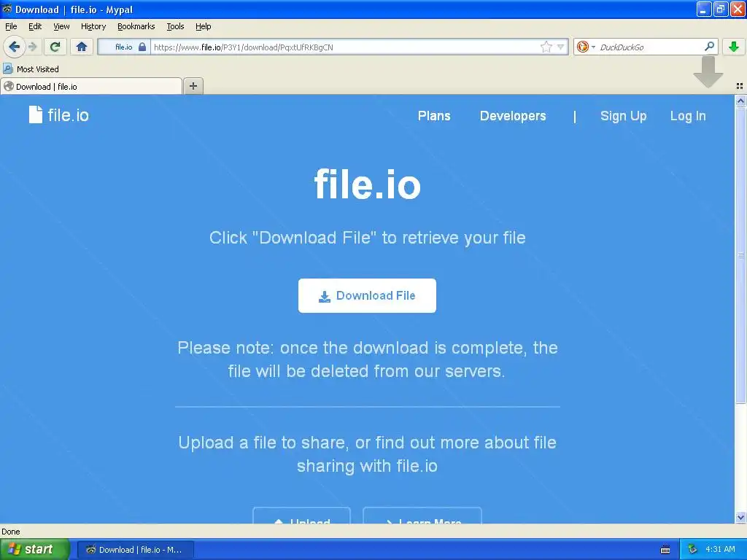Click the green downloads arrow icon
The height and width of the screenshot is (560, 747).
pyautogui.click(x=734, y=47)
